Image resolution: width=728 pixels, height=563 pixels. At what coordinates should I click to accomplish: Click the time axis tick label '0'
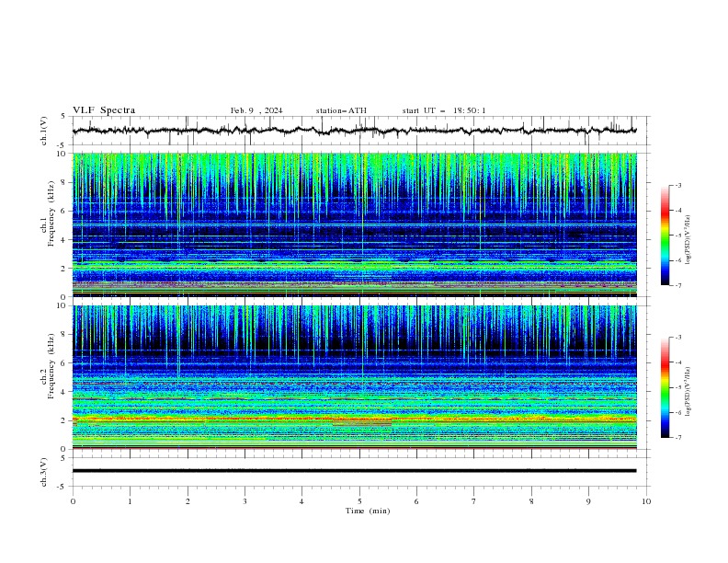[x=73, y=501]
